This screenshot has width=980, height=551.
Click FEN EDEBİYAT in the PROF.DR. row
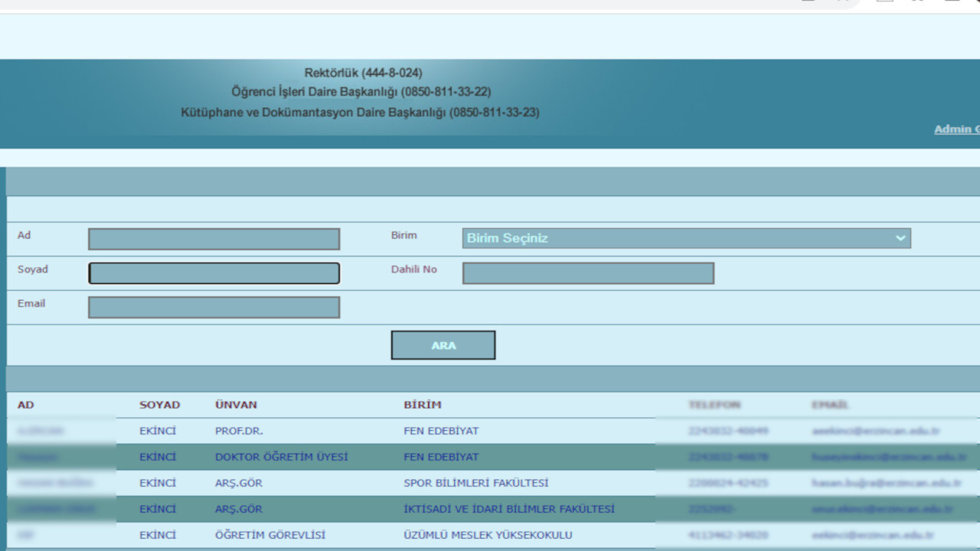(441, 431)
